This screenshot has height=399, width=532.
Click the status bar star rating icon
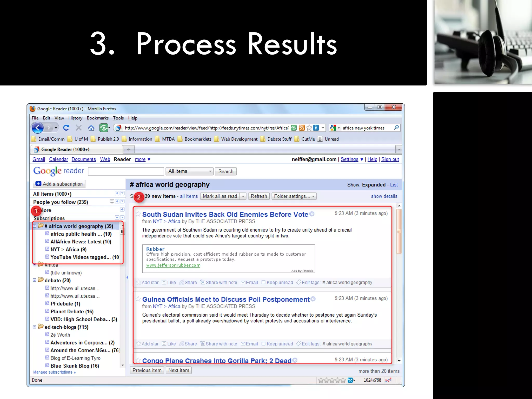pos(332,380)
